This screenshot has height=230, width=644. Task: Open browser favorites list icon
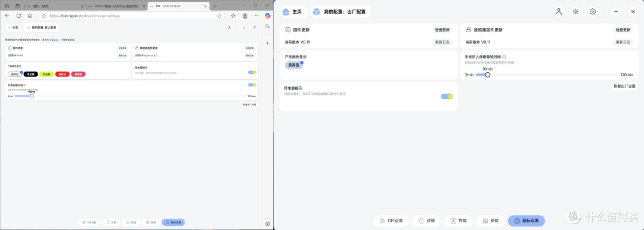click(233, 15)
